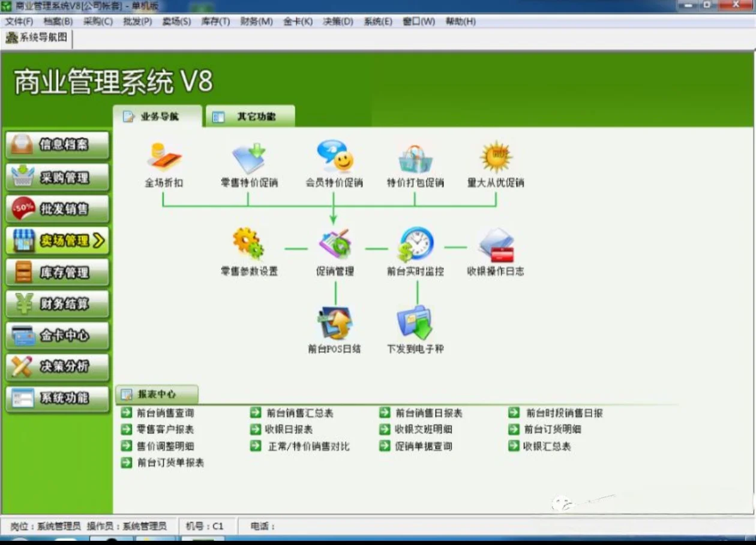Select 卖场管理 in the sidebar
Viewport: 756px width, 545px height.
click(x=58, y=241)
